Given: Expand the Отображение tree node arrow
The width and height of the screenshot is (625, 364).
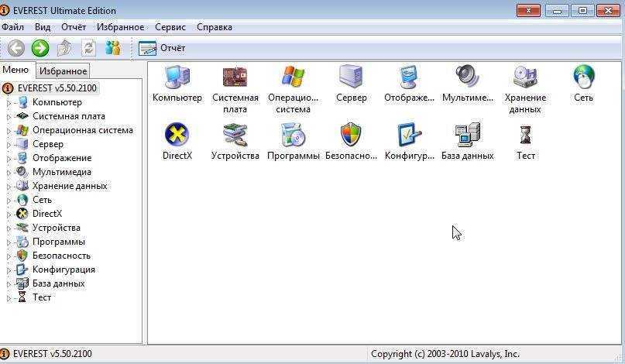Looking at the screenshot, I should click(9, 159).
